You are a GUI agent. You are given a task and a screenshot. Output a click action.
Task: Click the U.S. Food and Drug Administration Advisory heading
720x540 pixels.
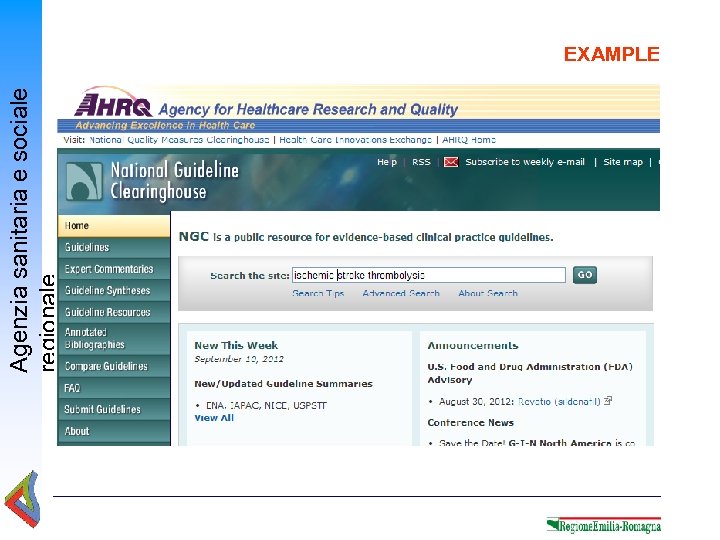[530, 373]
